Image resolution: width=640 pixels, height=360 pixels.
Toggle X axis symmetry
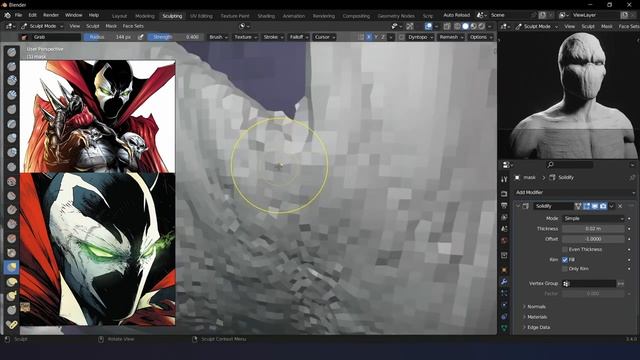[x=369, y=37]
